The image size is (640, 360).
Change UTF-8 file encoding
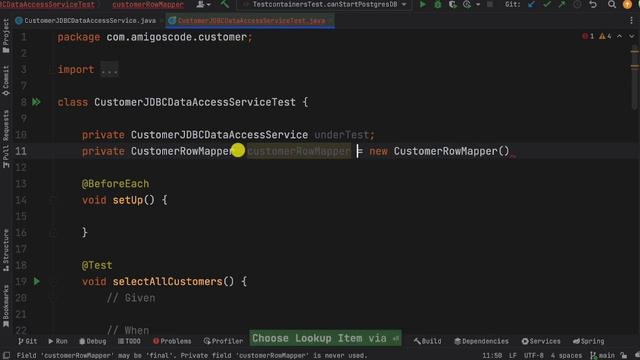click(x=533, y=356)
